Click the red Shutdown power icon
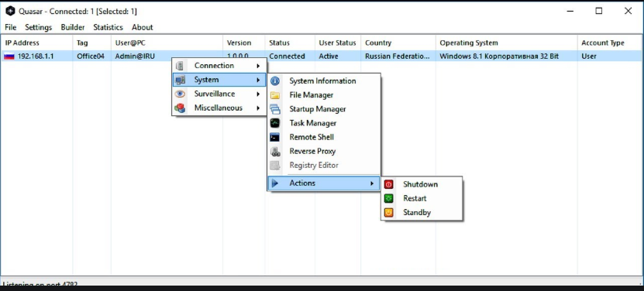This screenshot has height=291, width=644. coord(388,184)
